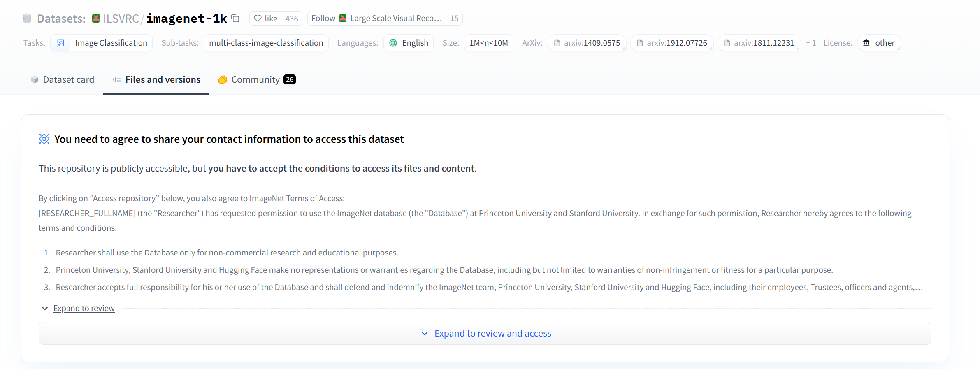The image size is (980, 369).
Task: Select the multi-class-image-classification sub-task tag
Action: coord(266,43)
